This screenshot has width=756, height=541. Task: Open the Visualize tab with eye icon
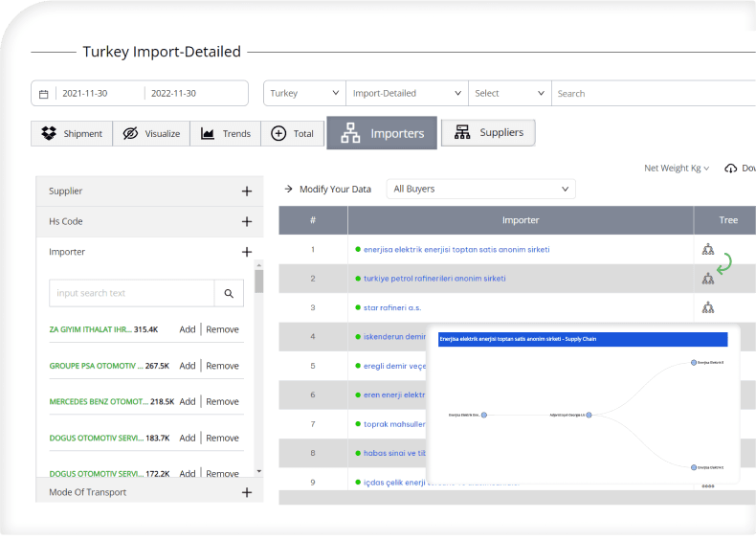pyautogui.click(x=151, y=134)
